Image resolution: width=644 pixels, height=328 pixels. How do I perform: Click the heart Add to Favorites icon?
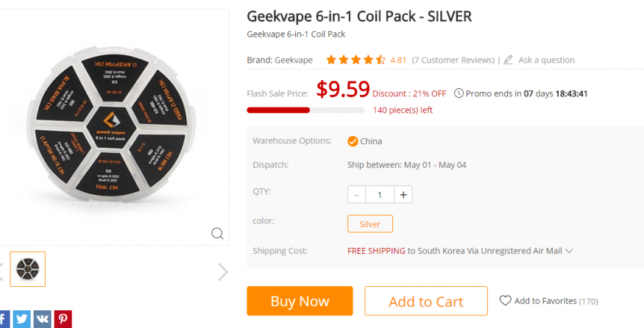(505, 301)
